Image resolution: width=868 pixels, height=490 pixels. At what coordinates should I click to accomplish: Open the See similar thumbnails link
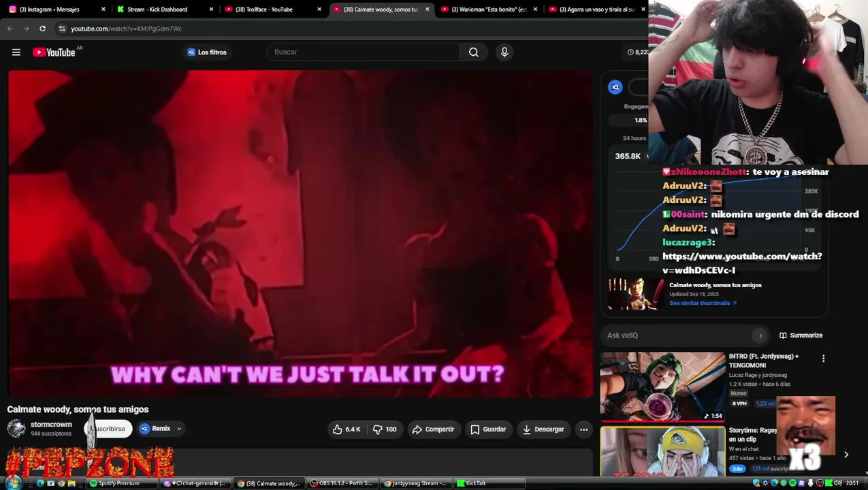point(703,303)
